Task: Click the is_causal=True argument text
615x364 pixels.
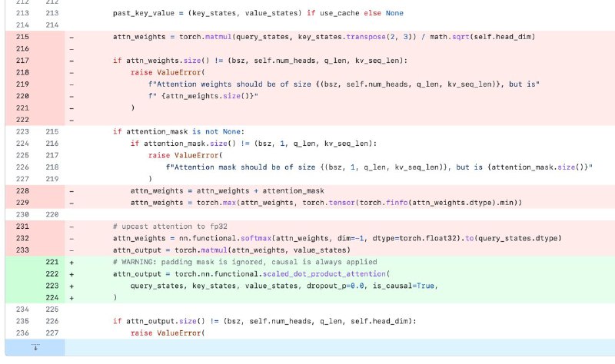Action: [403, 286]
